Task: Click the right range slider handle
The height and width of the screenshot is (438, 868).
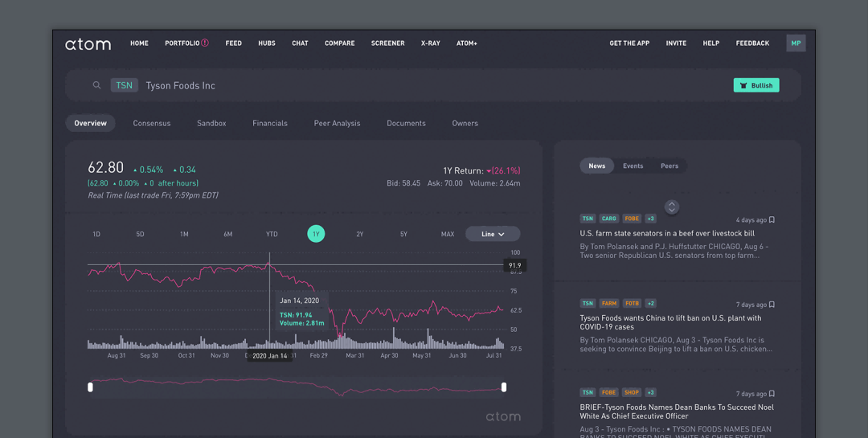Action: [504, 387]
